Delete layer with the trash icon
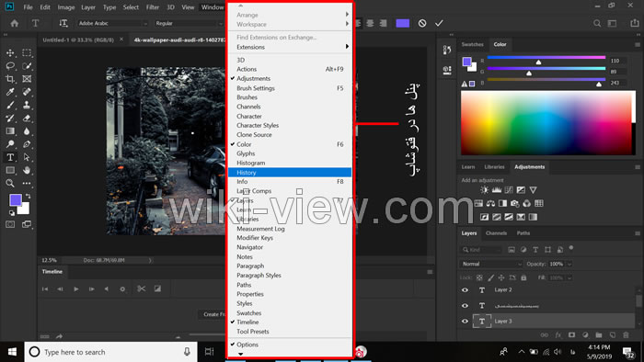 pos(626,335)
